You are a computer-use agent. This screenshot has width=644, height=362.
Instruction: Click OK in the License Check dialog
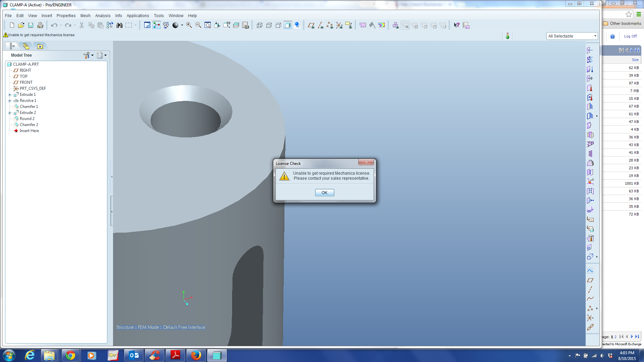pyautogui.click(x=324, y=192)
